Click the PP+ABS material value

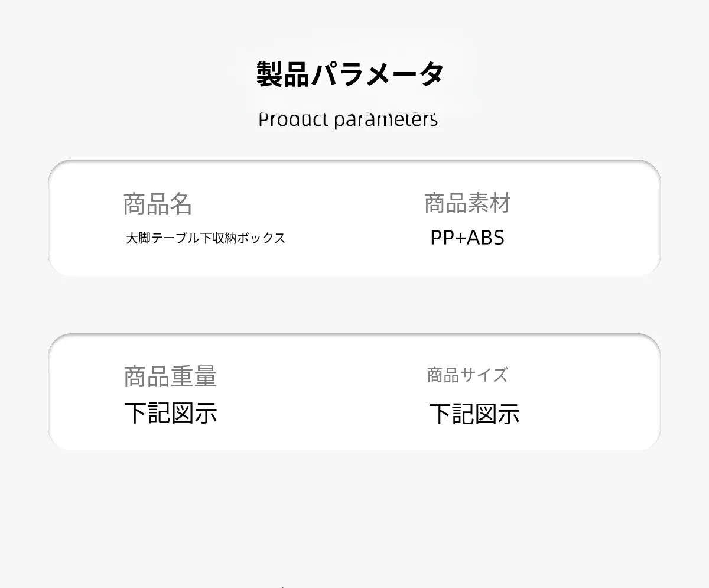tap(467, 238)
